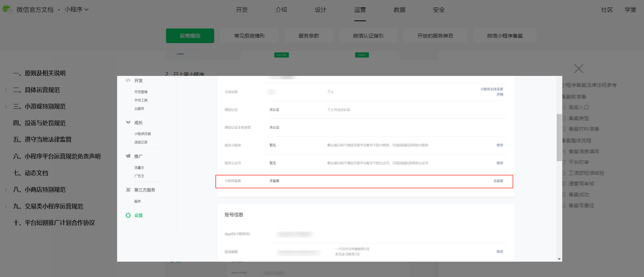Switch to the 服务条款 tab

[x=309, y=36]
